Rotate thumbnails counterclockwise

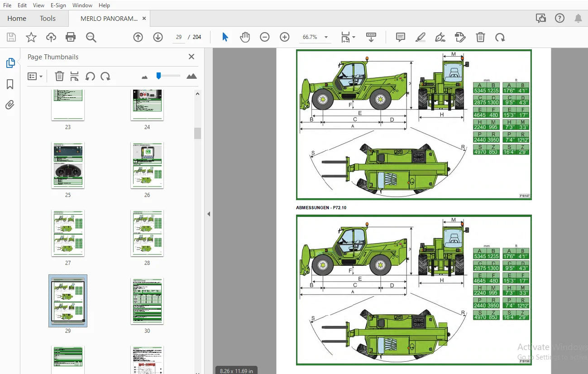click(x=90, y=77)
